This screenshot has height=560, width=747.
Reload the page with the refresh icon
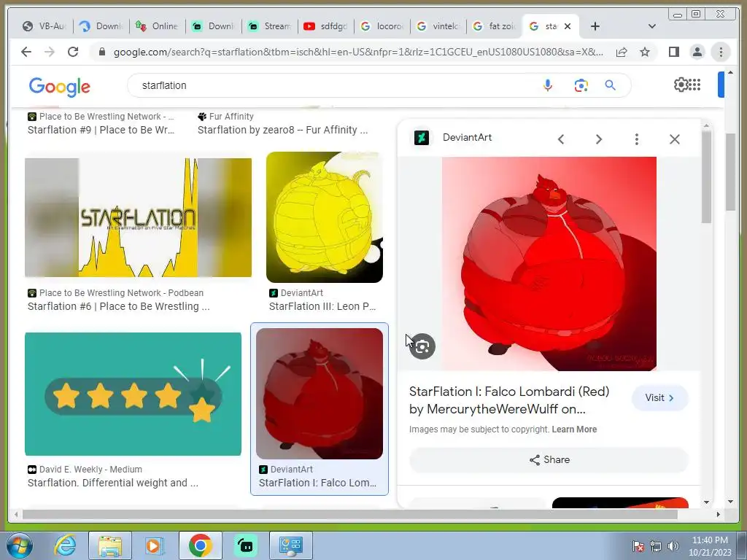point(73,52)
